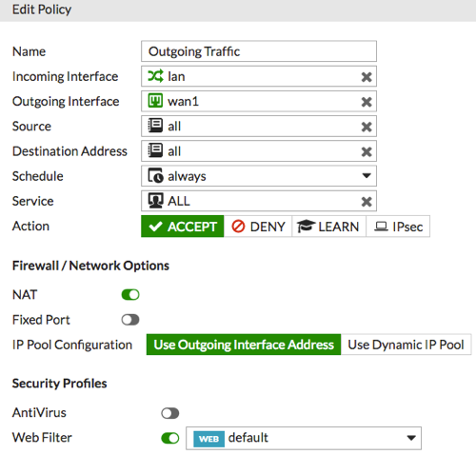Expand the Web Filter default dropdown
This screenshot has height=455, width=476.
pos(304,438)
